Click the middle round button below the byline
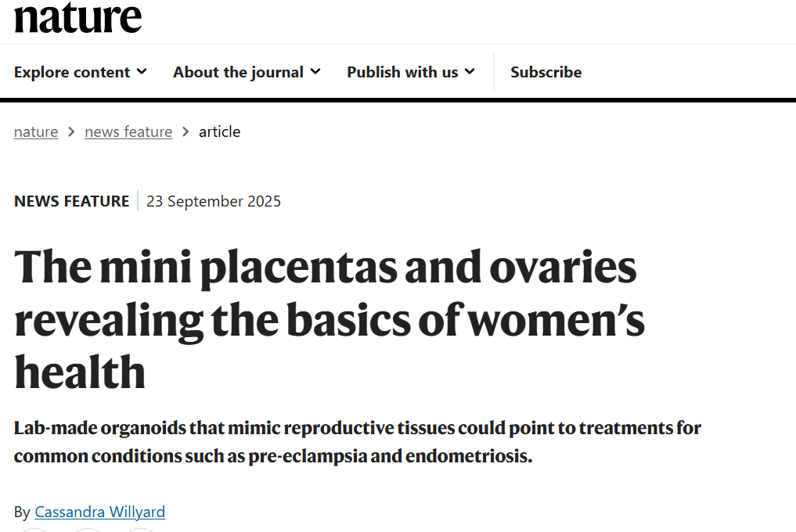Viewport: 796px width, 532px height. [88, 530]
